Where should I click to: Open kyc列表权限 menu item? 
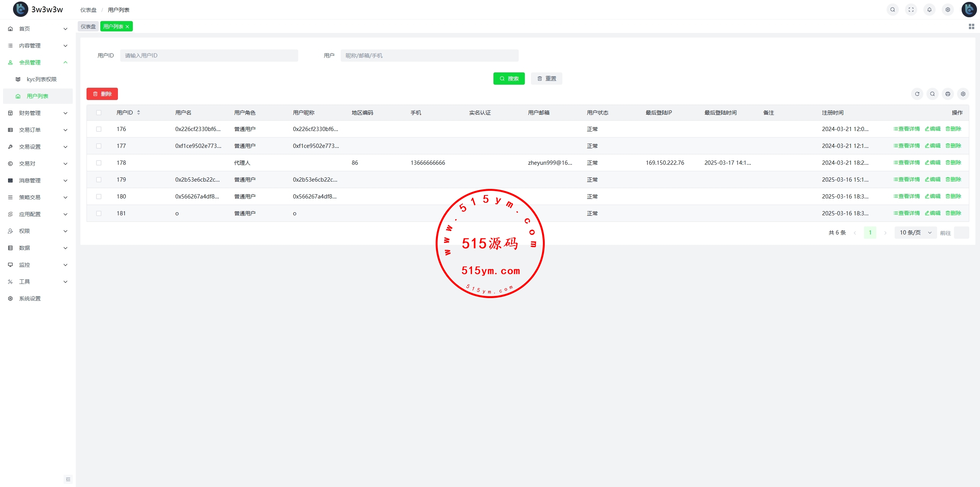41,79
